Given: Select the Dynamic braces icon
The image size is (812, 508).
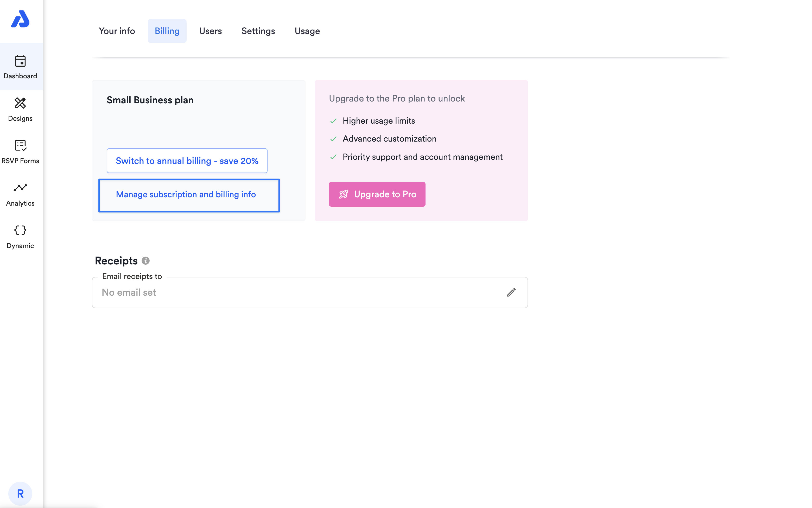Looking at the screenshot, I should (20, 231).
